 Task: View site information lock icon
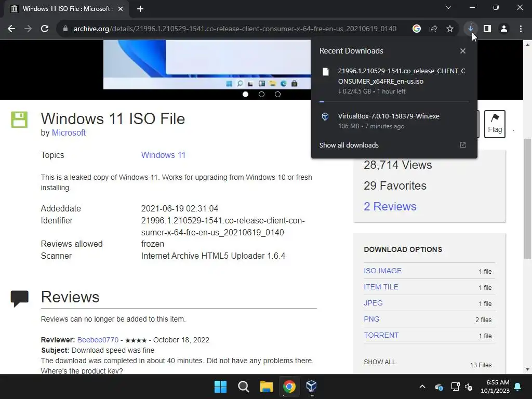(x=65, y=29)
